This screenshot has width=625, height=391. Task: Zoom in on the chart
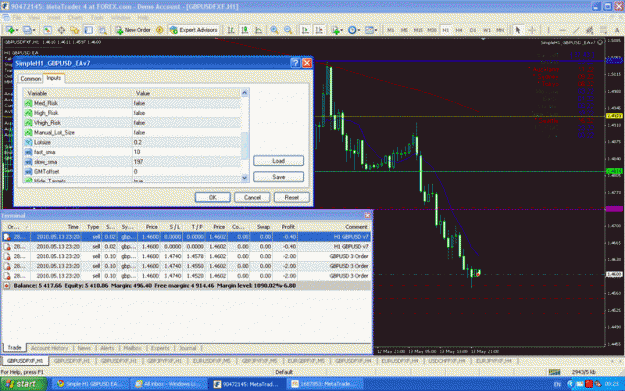tap(274, 30)
